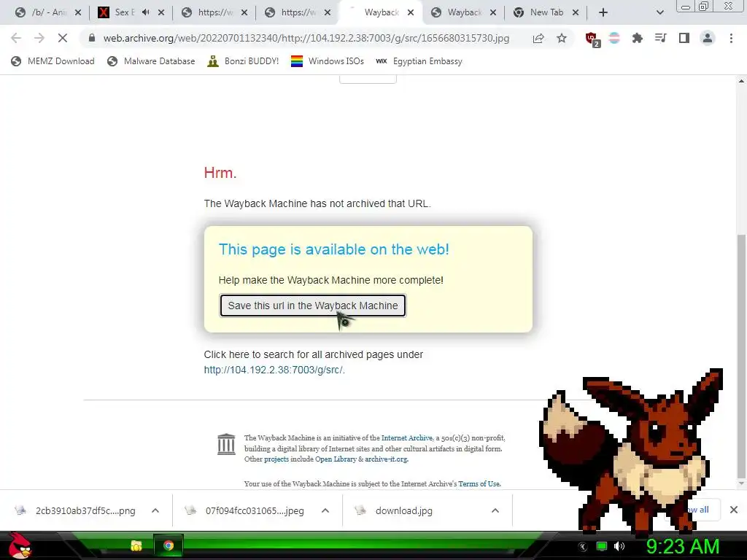This screenshot has height=560, width=747.
Task: Close the downloads bar
Action: point(734,510)
